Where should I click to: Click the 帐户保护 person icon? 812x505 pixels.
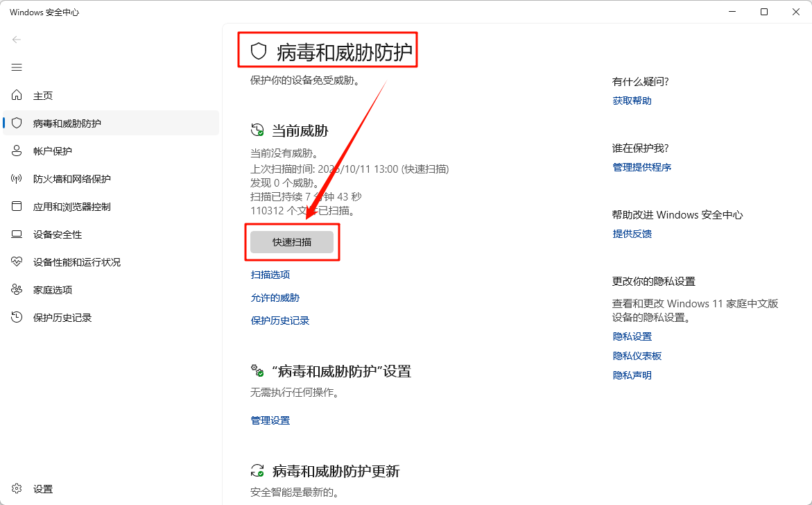tap(17, 151)
